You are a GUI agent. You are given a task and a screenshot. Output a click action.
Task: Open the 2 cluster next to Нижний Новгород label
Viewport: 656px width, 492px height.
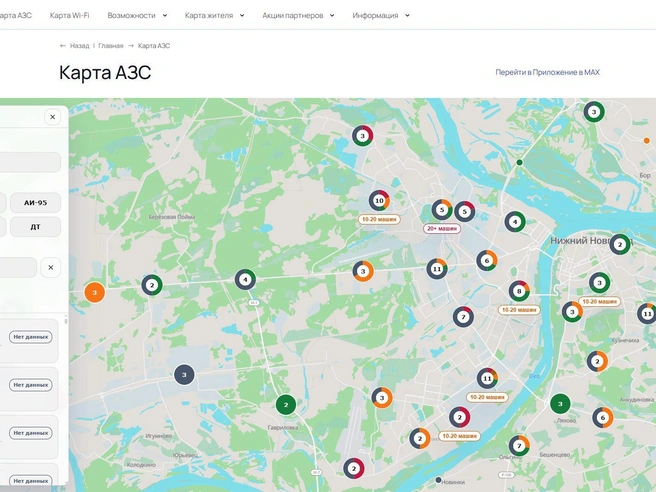(x=620, y=244)
